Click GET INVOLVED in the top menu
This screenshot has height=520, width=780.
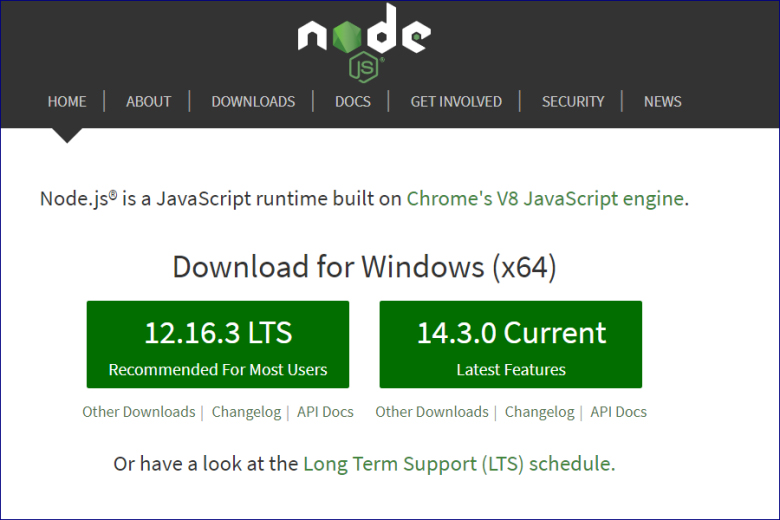tap(456, 101)
